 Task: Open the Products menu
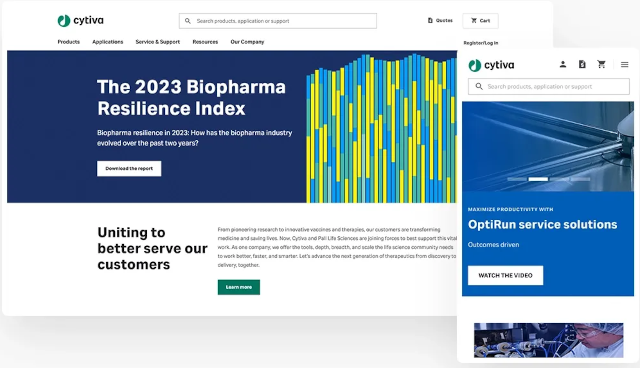(69, 42)
